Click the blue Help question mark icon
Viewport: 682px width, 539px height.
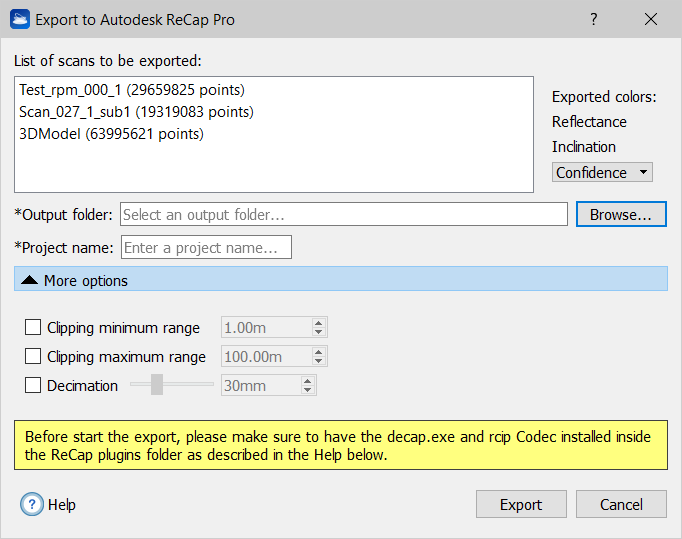[32, 504]
